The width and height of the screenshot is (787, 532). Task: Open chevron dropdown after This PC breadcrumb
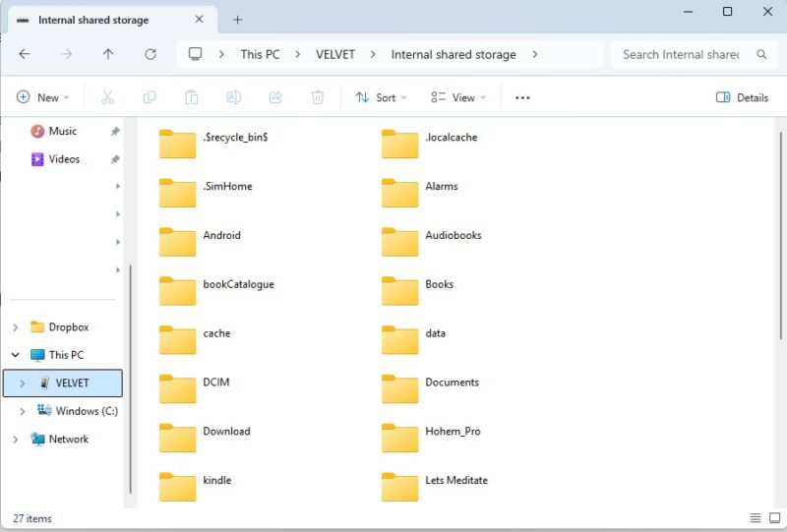click(298, 54)
